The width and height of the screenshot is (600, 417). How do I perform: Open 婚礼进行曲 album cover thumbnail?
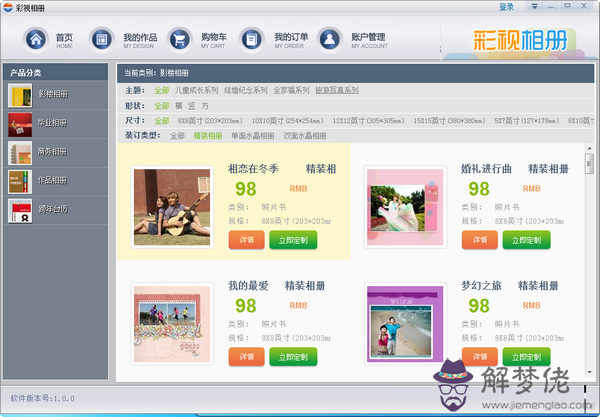pyautogui.click(x=405, y=207)
